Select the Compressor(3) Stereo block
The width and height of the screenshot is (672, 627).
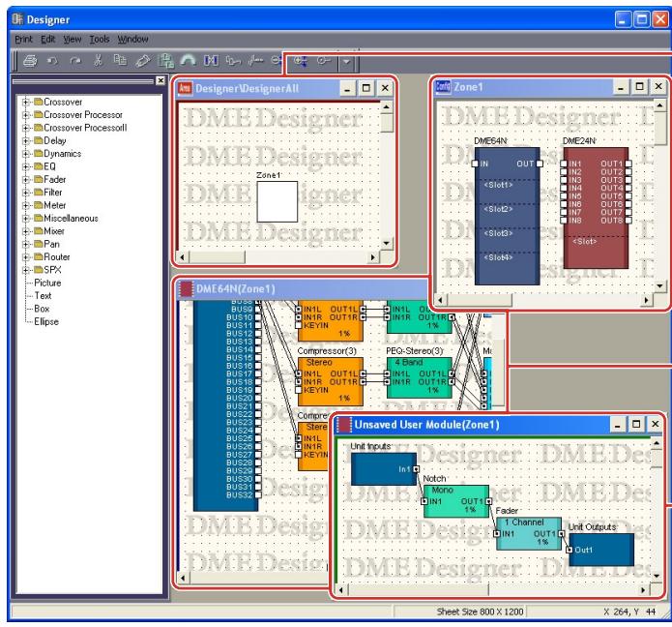coord(331,381)
